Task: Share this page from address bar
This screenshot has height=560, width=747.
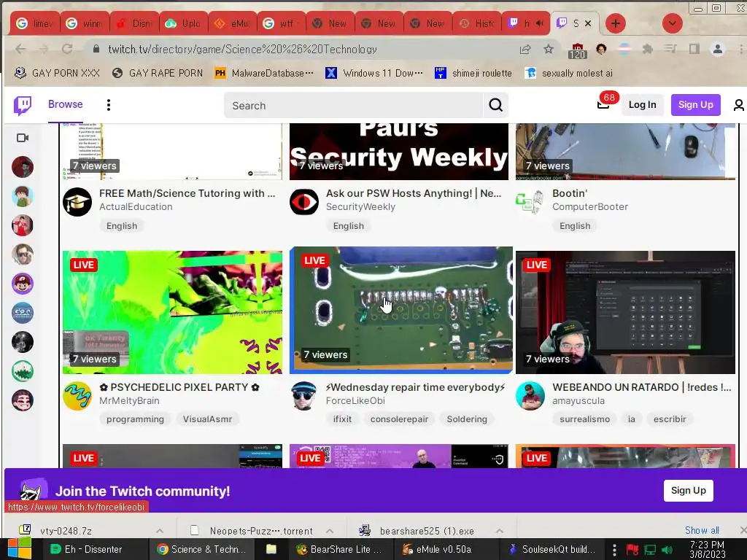Action: pos(525,49)
